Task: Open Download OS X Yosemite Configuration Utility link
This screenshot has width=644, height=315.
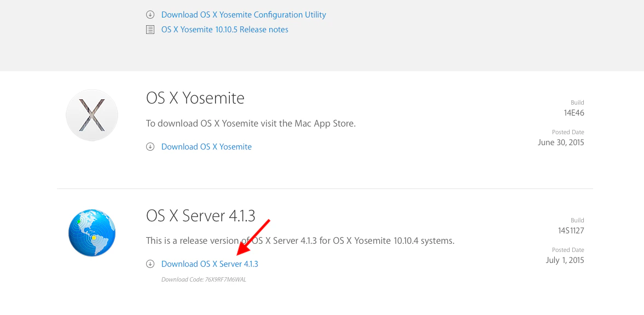Action: tap(243, 15)
